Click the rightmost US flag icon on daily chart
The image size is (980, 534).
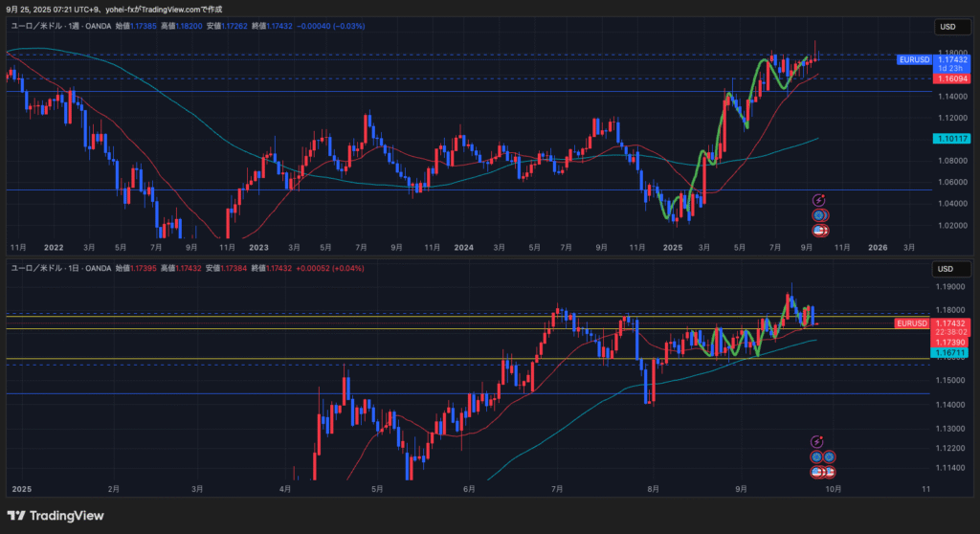831,472
